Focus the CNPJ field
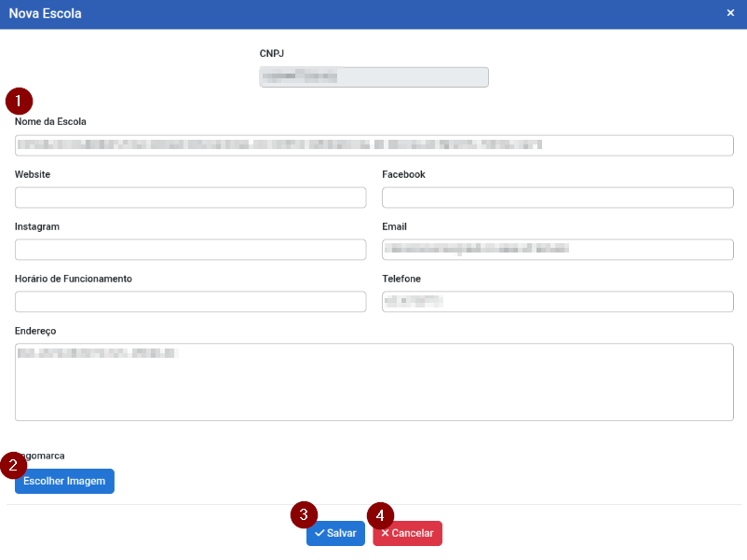Viewport: 747px width, 560px height. (373, 77)
